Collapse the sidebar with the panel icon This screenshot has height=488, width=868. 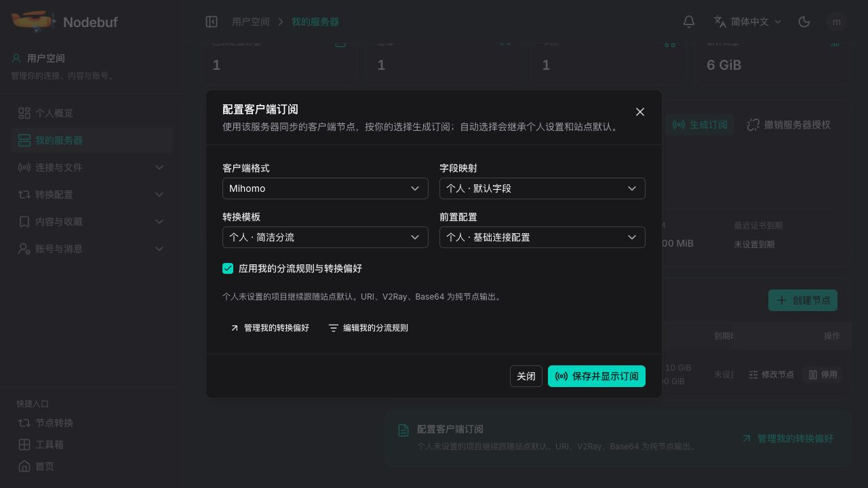point(212,22)
